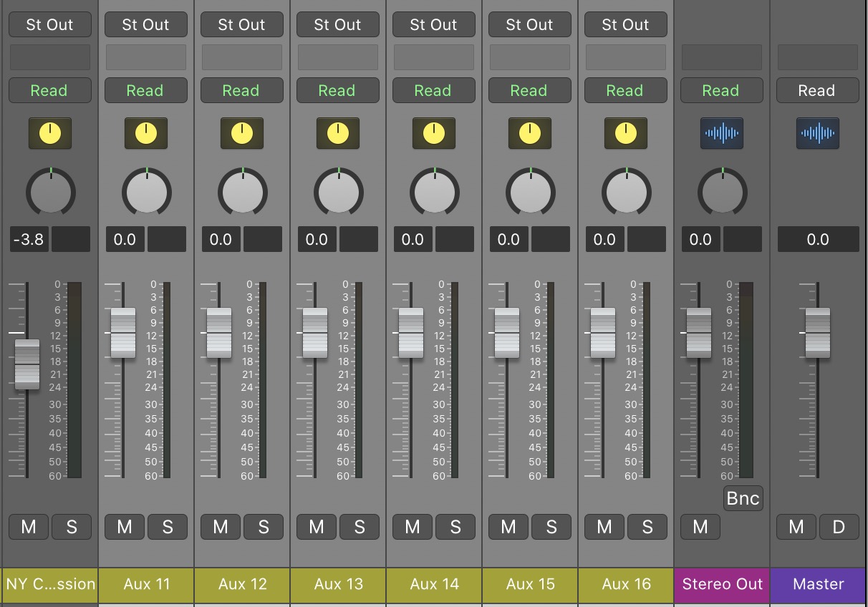Click the NY C...ssion volume fader handle
This screenshot has width=868, height=607.
27,364
